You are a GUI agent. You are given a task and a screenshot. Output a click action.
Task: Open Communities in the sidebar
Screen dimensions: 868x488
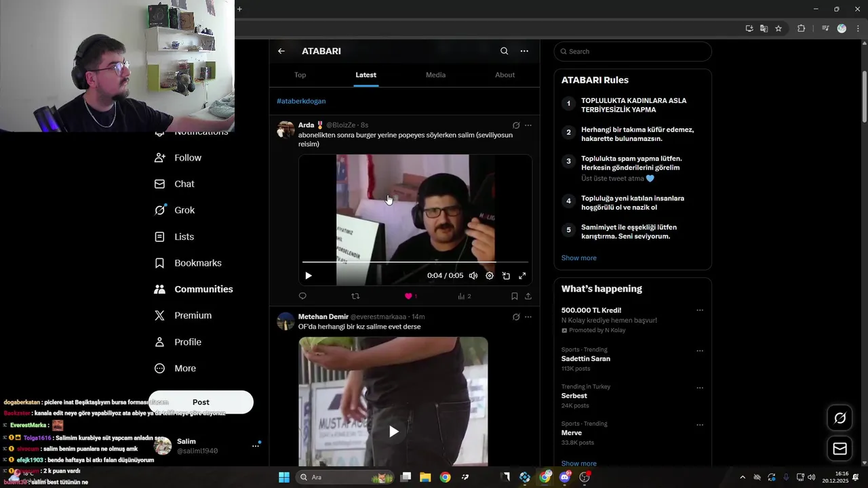point(194,289)
